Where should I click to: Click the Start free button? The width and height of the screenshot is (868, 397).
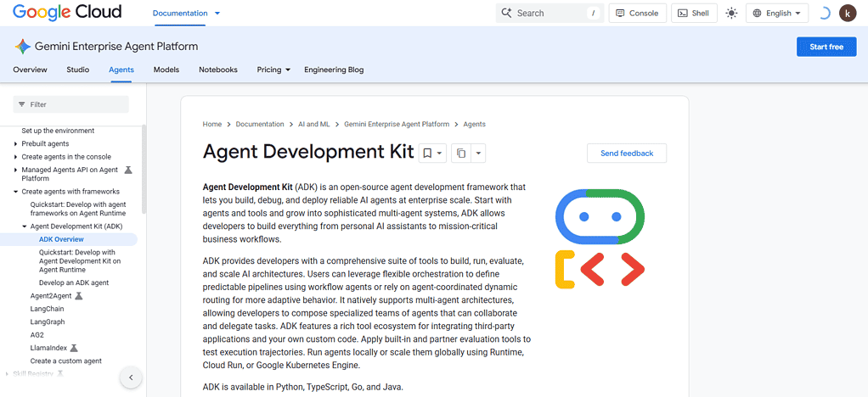(x=826, y=47)
